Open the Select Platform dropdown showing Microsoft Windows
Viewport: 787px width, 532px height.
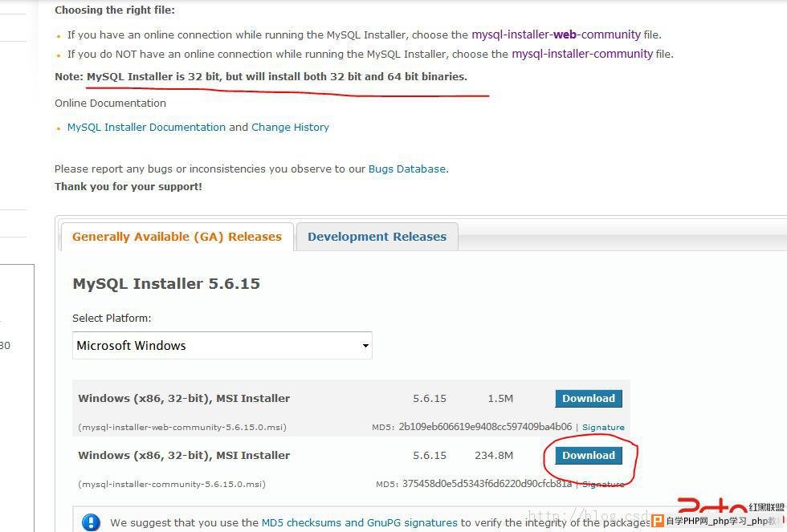pos(222,346)
